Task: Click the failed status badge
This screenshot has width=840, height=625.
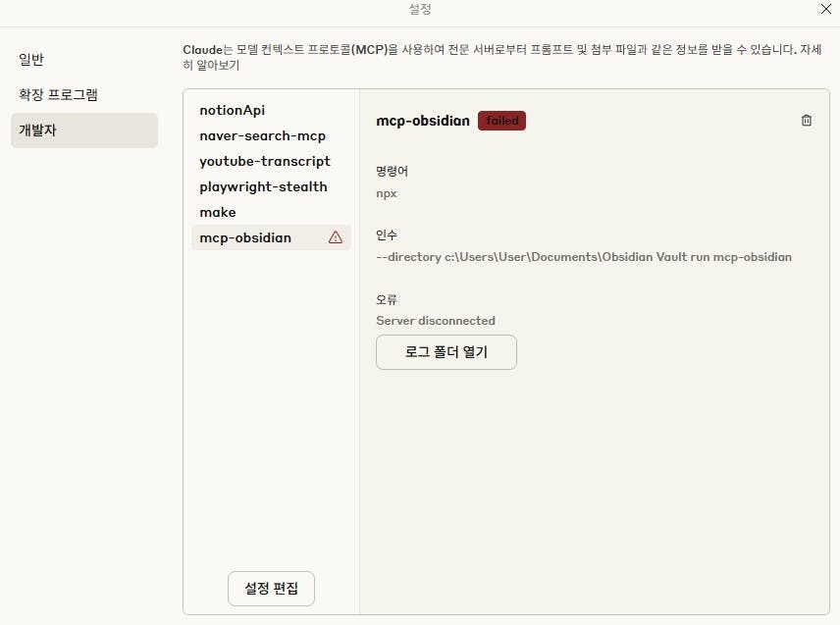Action: coord(502,121)
